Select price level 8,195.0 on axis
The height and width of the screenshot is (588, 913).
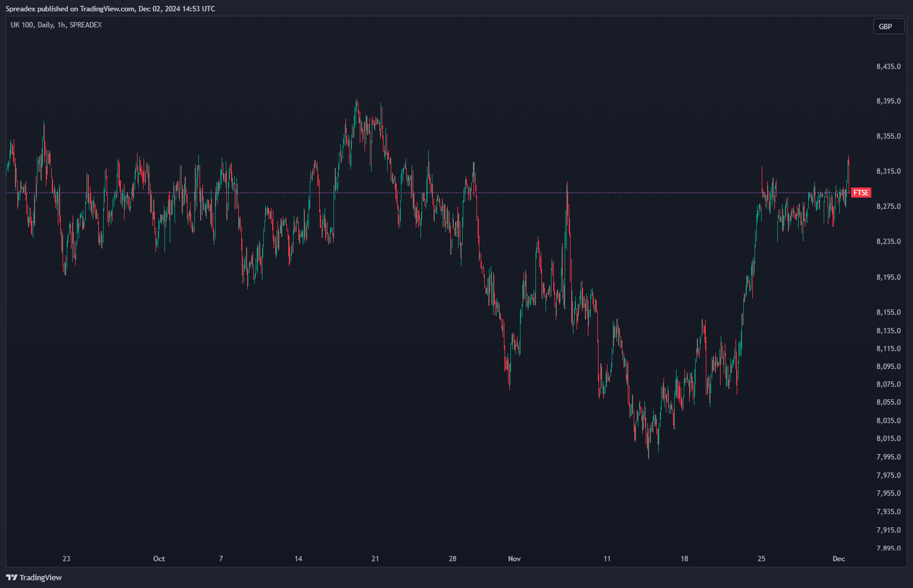coord(889,277)
